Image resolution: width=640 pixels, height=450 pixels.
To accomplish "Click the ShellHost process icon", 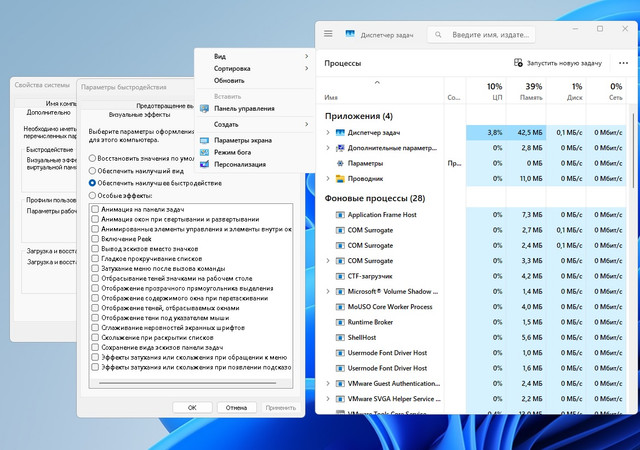I will pyautogui.click(x=340, y=337).
